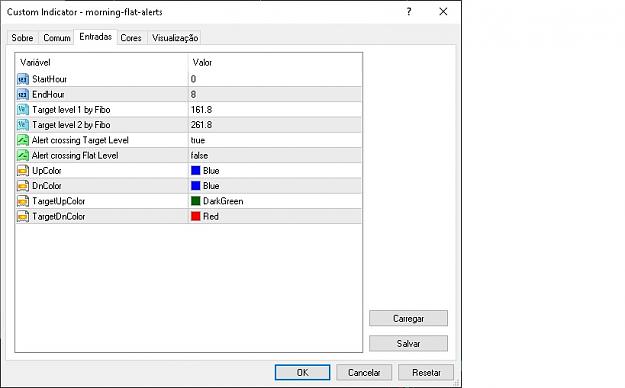This screenshot has height=388, width=625.
Task: Select the DnColor variable name
Action: click(47, 186)
